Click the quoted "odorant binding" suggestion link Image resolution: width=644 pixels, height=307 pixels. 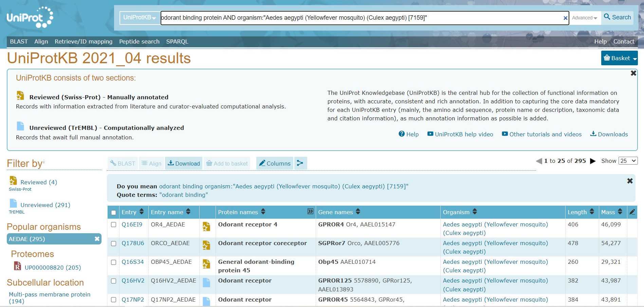click(183, 195)
